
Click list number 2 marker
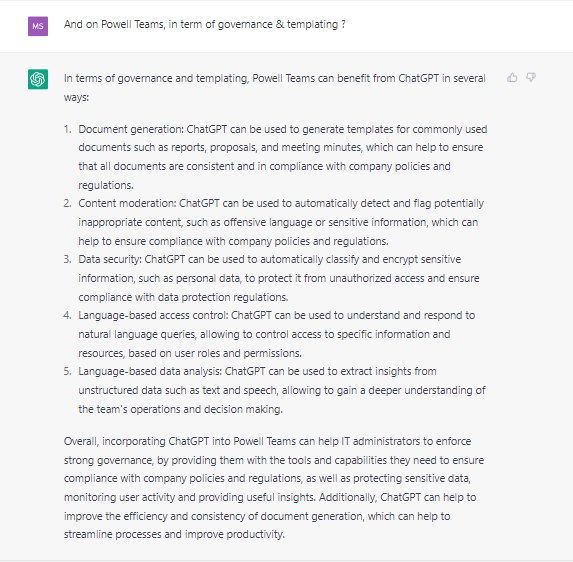coord(68,203)
